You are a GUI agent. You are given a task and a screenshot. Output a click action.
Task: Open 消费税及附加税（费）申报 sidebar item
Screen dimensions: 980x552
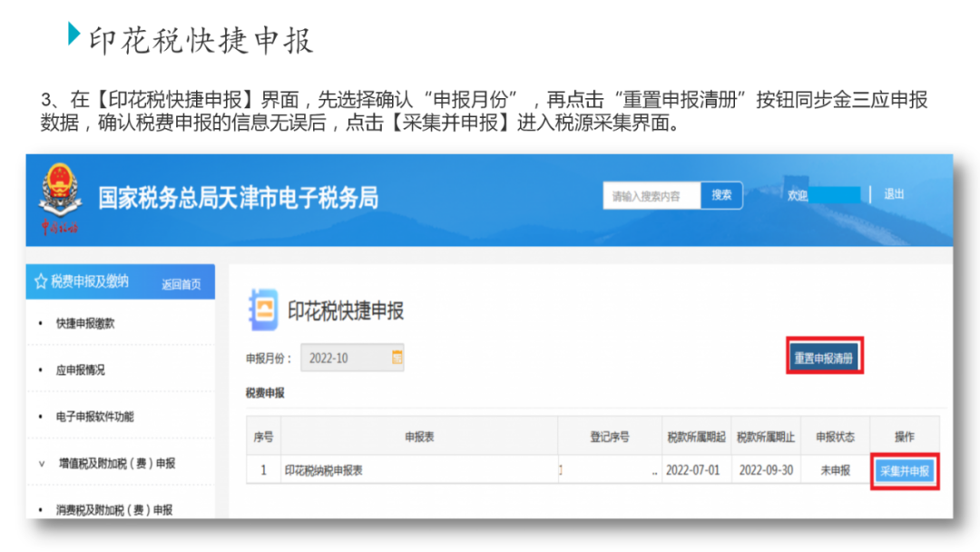pos(113,510)
